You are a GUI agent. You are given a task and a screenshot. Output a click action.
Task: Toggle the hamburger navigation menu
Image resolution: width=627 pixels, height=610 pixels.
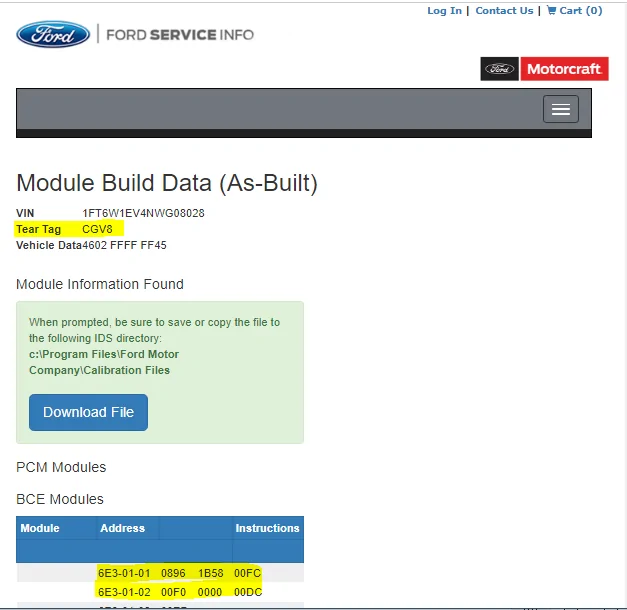click(560, 109)
